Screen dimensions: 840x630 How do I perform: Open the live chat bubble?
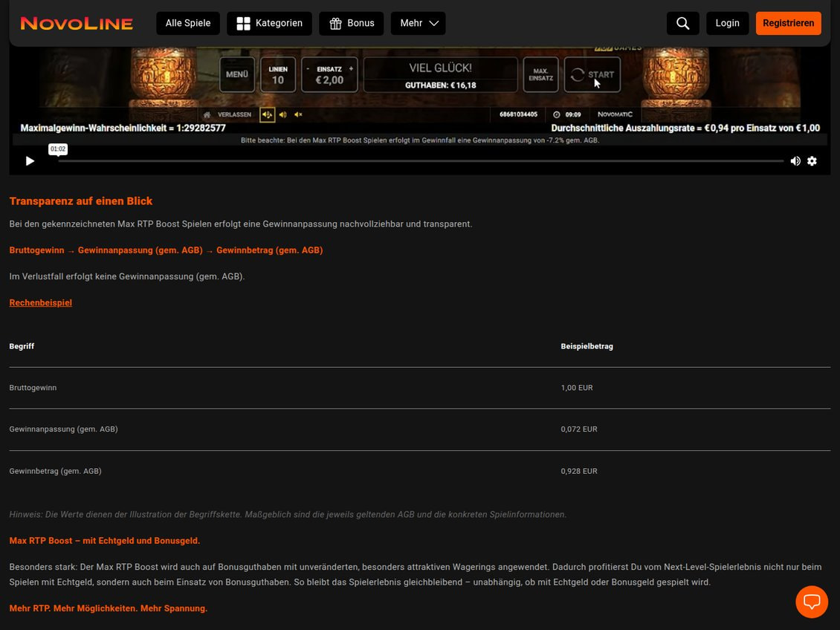[x=812, y=602]
